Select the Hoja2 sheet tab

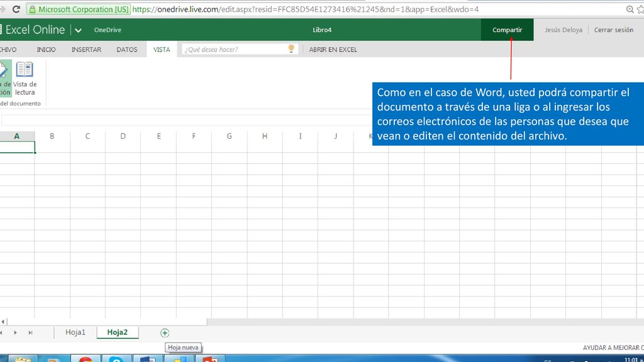(118, 332)
